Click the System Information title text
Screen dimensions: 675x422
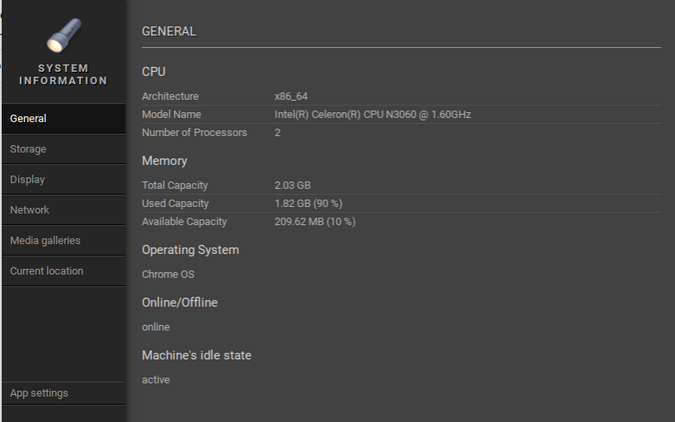pyautogui.click(x=63, y=75)
